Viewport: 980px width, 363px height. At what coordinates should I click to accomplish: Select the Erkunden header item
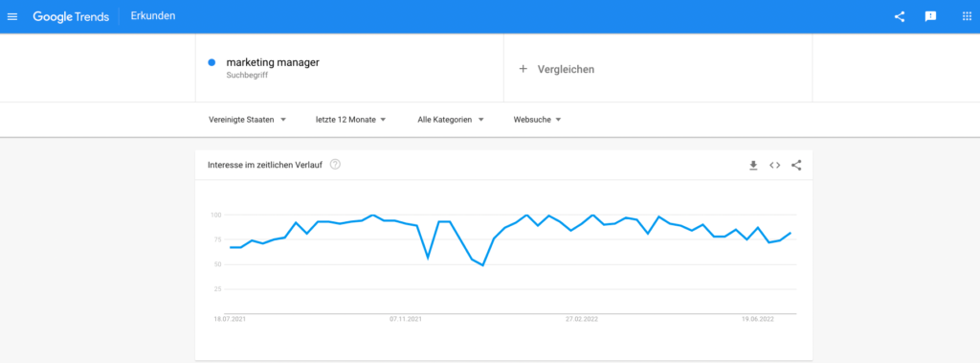(x=153, y=16)
